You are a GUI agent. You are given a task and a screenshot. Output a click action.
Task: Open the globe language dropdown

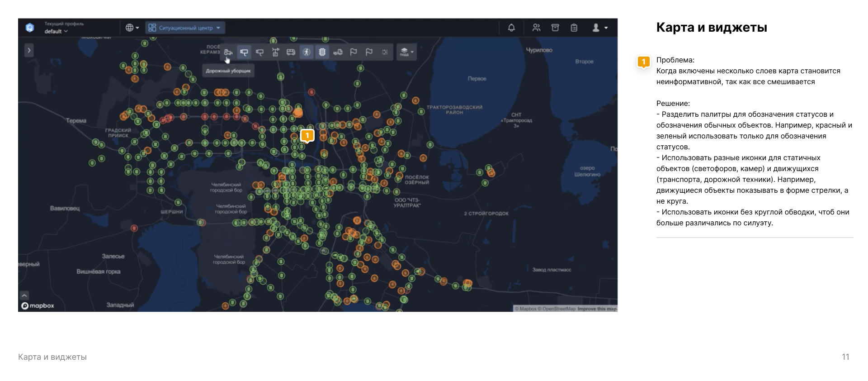pos(132,28)
